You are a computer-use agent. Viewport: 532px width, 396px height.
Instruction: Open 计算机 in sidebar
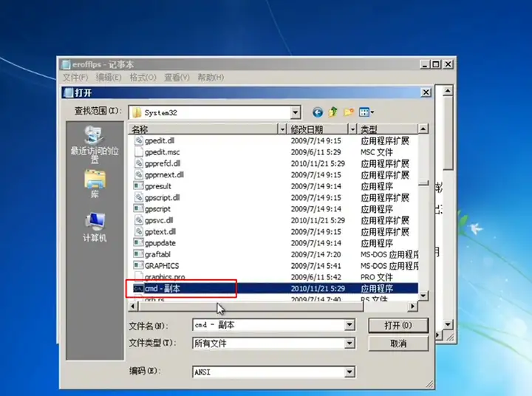coord(95,227)
